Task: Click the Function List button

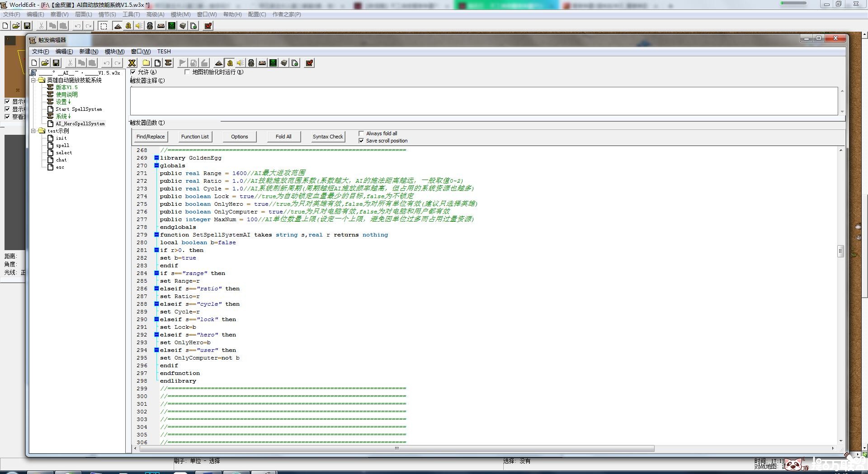Action: click(x=195, y=137)
